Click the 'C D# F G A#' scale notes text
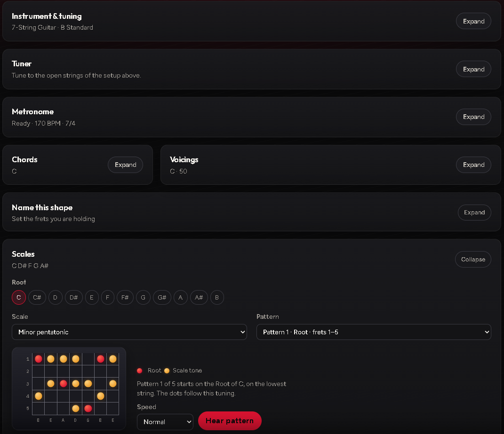This screenshot has width=504, height=434. [30, 266]
